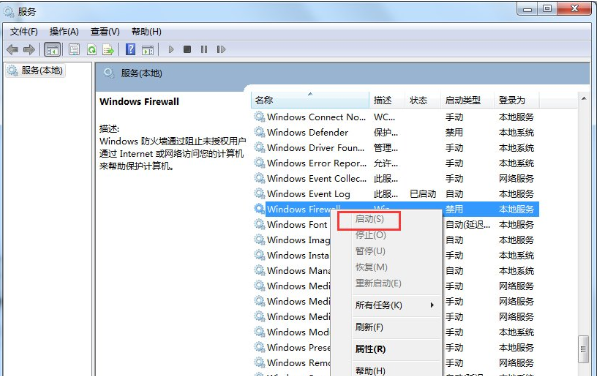
Task: Choose 属性(R) from the context menu
Action: pos(370,349)
